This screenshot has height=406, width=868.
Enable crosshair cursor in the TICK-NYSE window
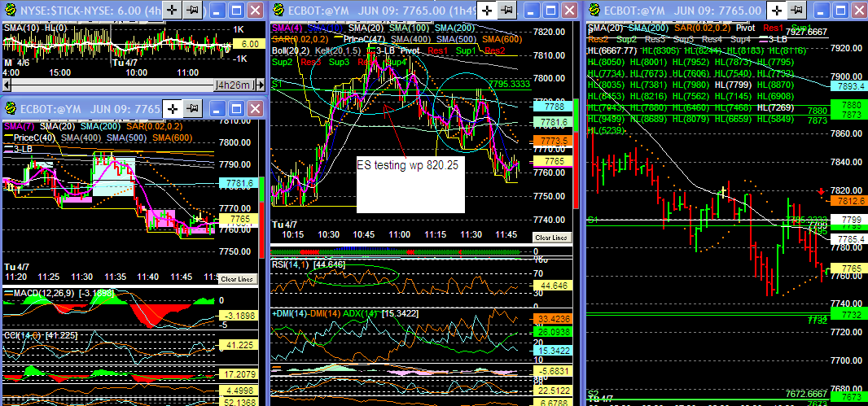tap(172, 10)
